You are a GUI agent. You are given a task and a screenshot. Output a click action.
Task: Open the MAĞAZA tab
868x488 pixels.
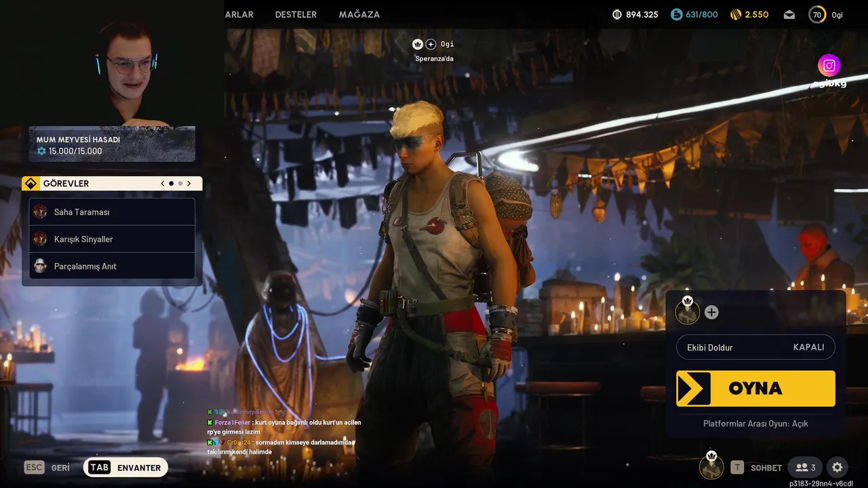pyautogui.click(x=359, y=14)
